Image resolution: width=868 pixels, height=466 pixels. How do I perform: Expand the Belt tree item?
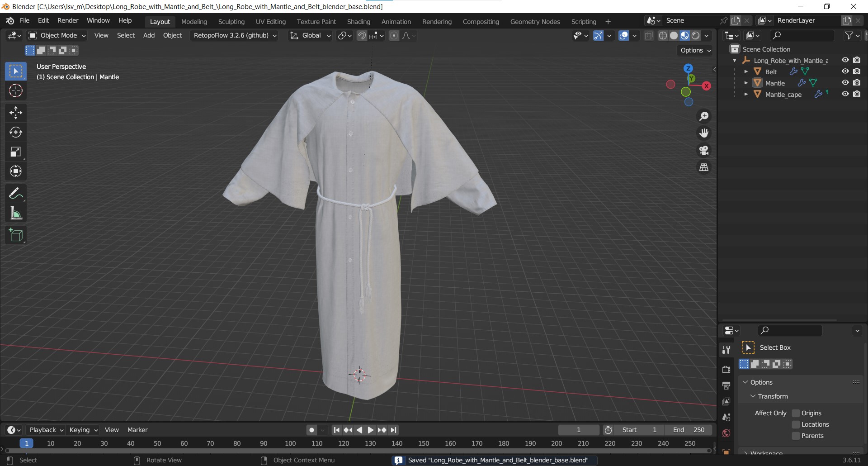[x=746, y=71]
